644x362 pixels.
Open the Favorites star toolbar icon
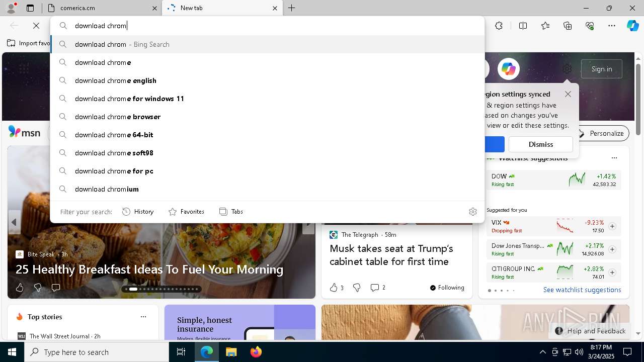coord(545,26)
